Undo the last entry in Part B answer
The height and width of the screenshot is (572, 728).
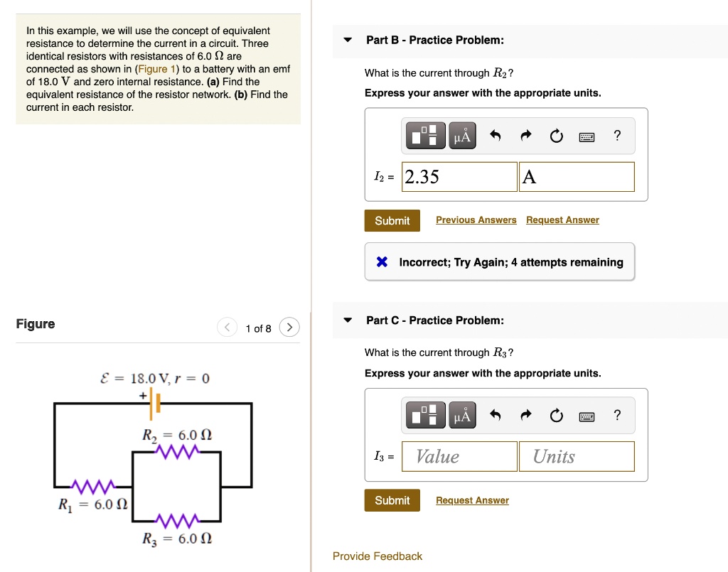[496, 135]
